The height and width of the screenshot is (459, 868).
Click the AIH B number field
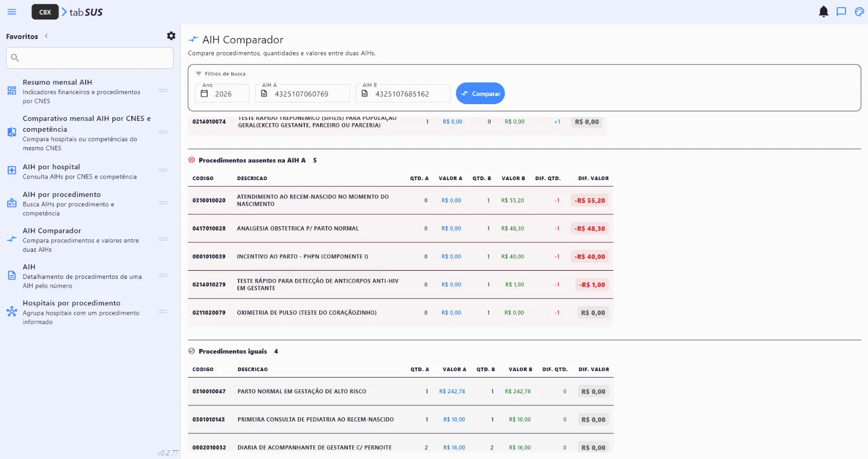pyautogui.click(x=403, y=93)
